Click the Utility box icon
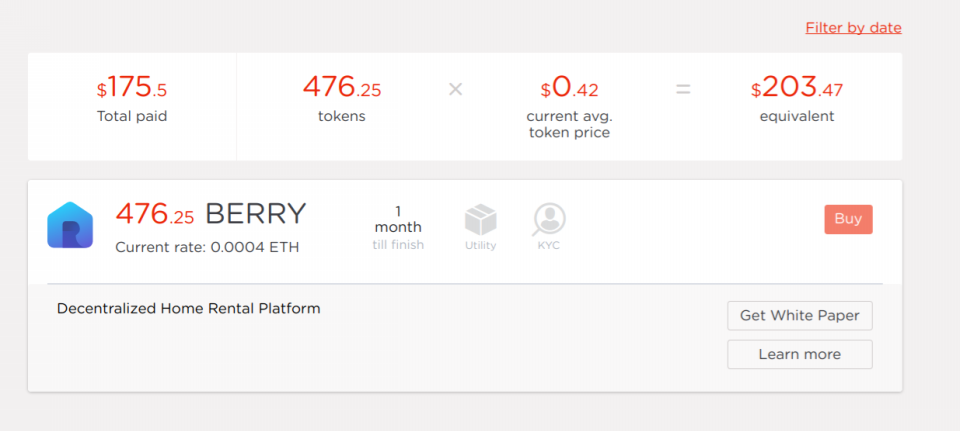960x431 pixels. (x=481, y=220)
